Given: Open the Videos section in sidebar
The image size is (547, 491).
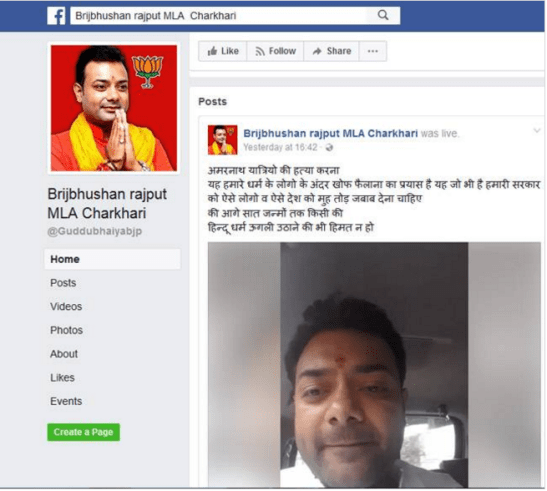Looking at the screenshot, I should coord(66,307).
